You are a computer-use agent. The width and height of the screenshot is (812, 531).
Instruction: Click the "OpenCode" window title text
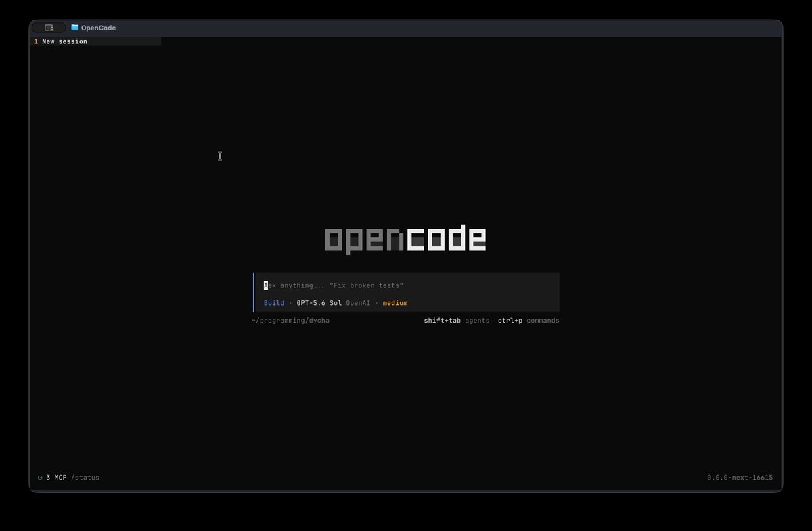pyautogui.click(x=98, y=28)
